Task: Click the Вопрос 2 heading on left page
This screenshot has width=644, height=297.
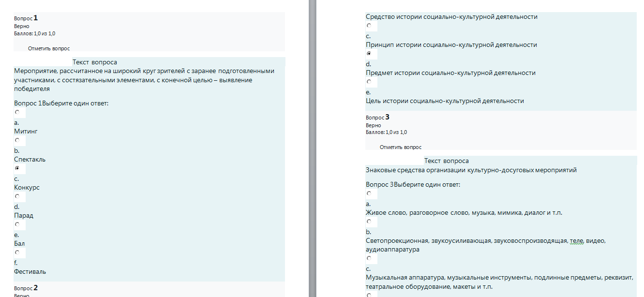Action: pos(26,288)
